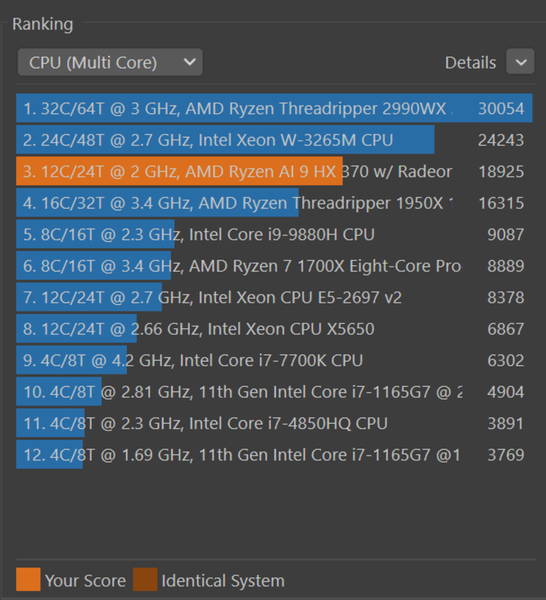Screen dimensions: 546x600
Task: Select the Intel Core i9-9880H row
Action: [x=274, y=234]
